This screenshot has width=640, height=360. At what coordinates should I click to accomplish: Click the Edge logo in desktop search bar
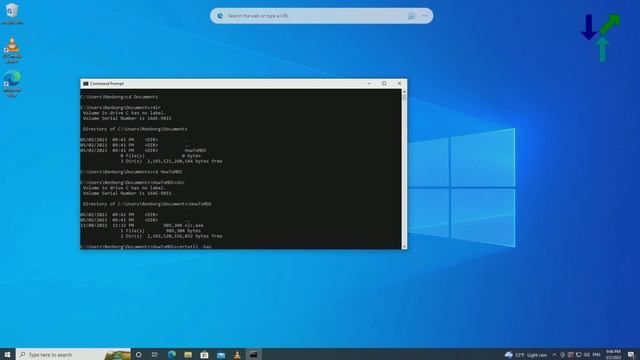click(x=220, y=16)
